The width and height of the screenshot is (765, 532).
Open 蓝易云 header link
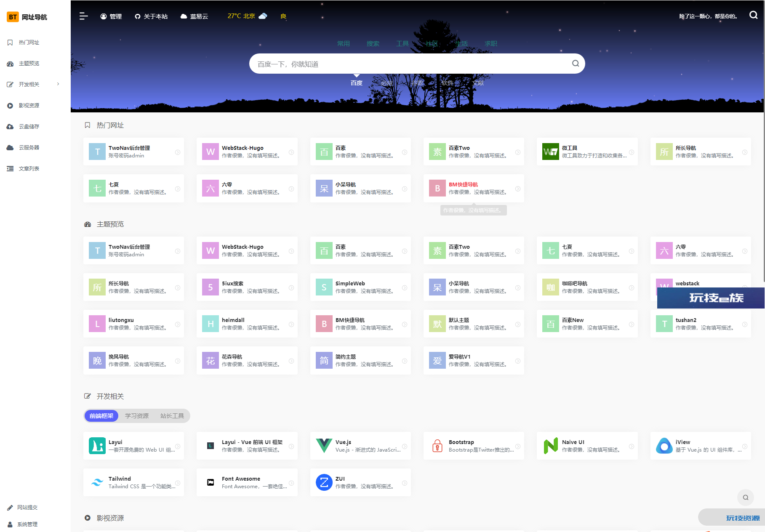(194, 16)
